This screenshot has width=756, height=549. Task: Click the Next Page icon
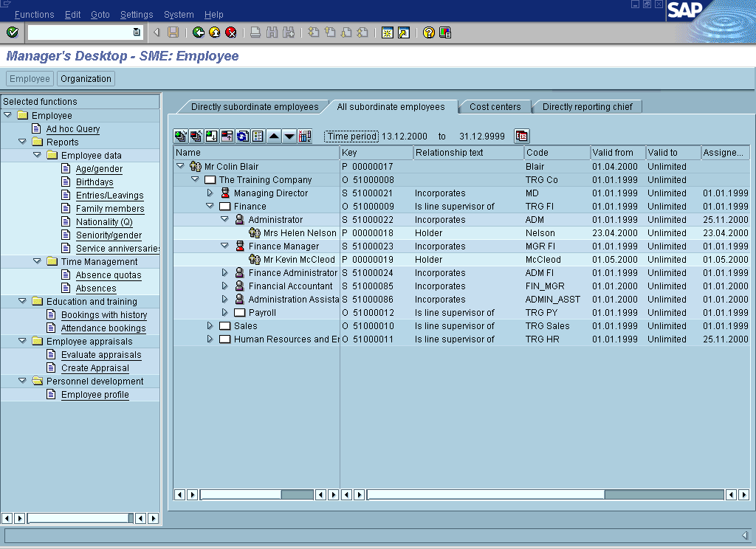[346, 32]
